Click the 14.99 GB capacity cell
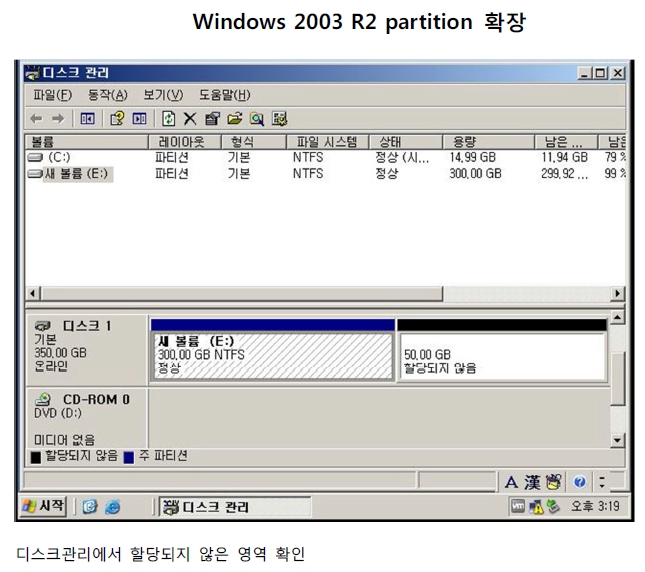Image resolution: width=645 pixels, height=572 pixels. (x=472, y=157)
